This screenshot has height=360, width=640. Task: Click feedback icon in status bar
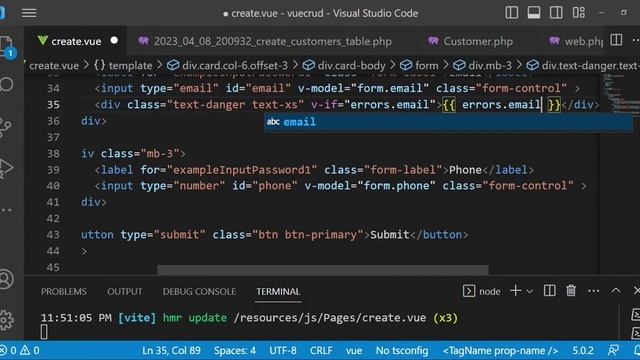pyautogui.click(x=613, y=350)
